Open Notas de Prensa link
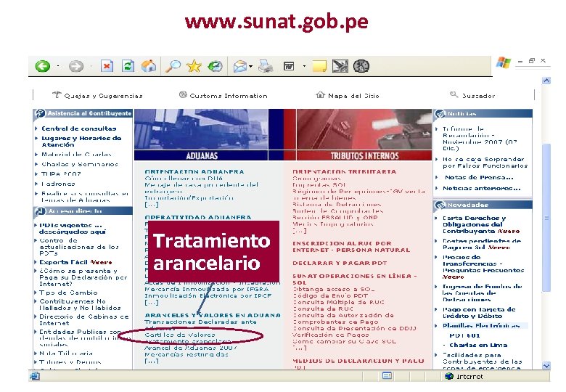The height and width of the screenshot is (392, 566). click(x=479, y=177)
